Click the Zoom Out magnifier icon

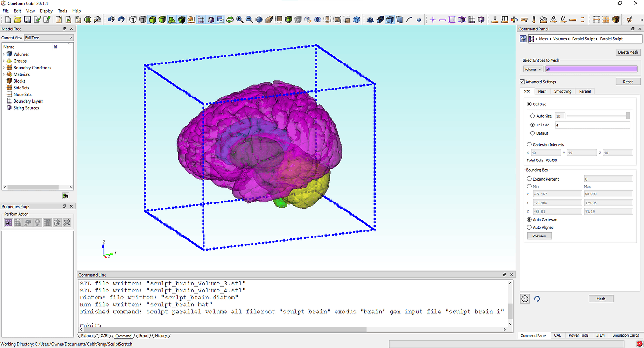(x=249, y=20)
